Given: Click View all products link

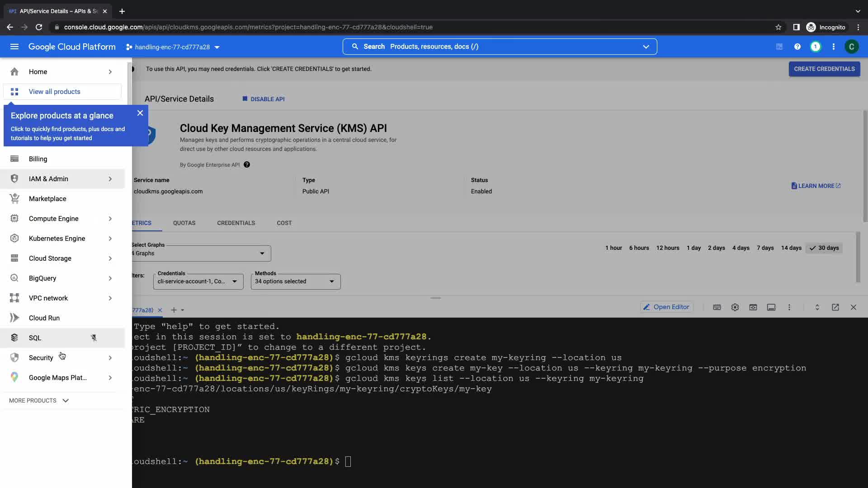Looking at the screenshot, I should tap(54, 91).
